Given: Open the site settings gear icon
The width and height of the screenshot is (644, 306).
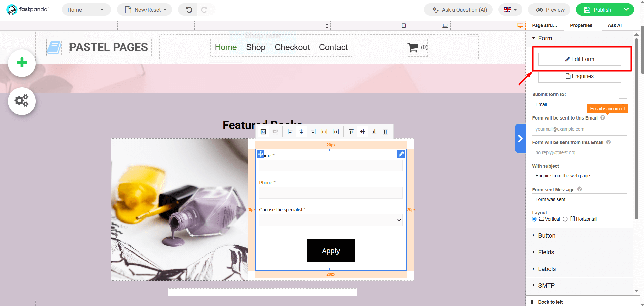Looking at the screenshot, I should (x=22, y=101).
